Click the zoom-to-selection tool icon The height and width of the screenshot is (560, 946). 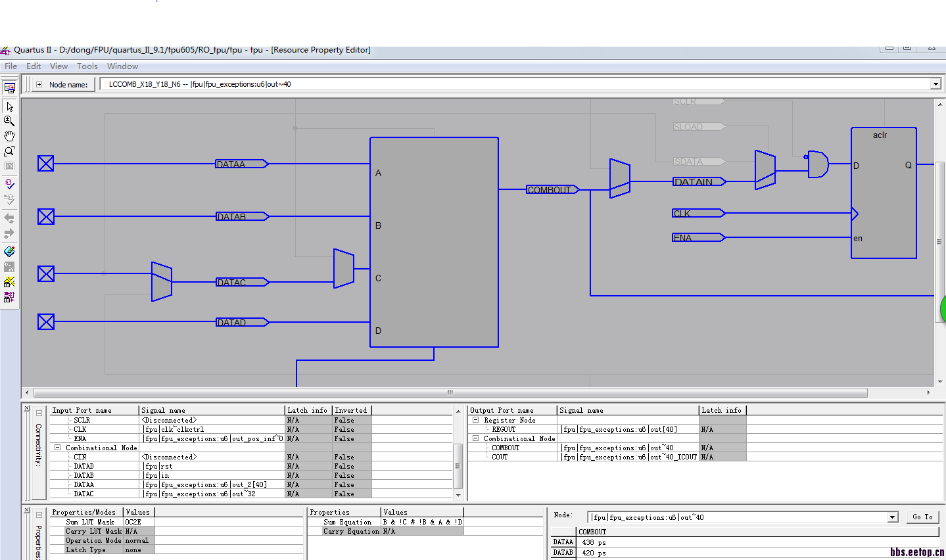[9, 151]
